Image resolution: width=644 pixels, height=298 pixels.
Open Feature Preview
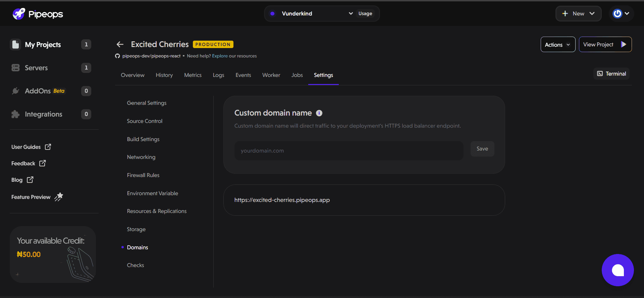coord(37,197)
